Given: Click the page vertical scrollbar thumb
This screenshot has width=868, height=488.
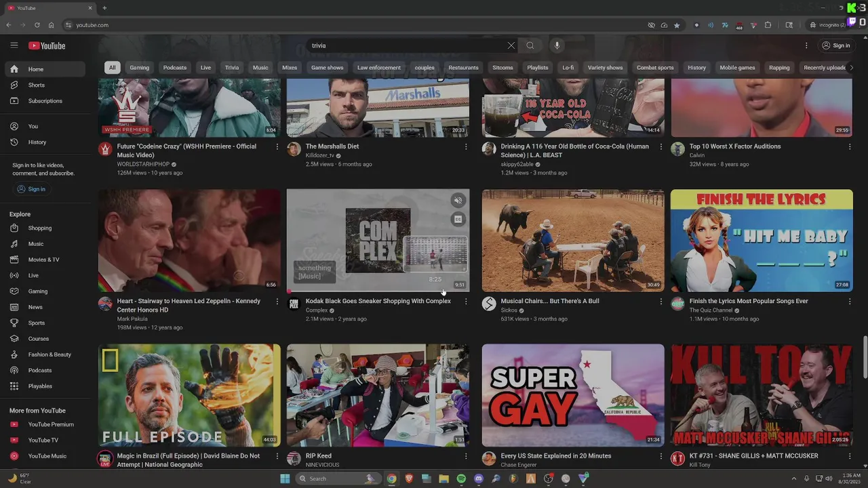Looking at the screenshot, I should click(865, 357).
